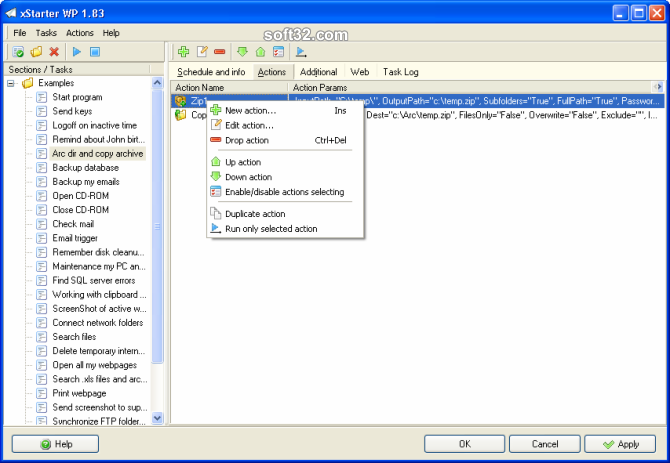Click the Action Name column header
Viewport: 670px width, 463px height.
click(229, 88)
